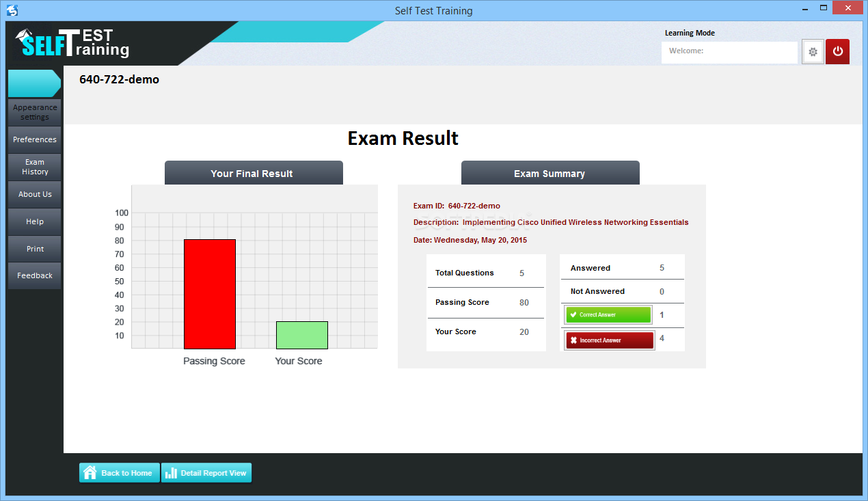Select About Us in sidebar
This screenshot has height=501, width=868.
35,194
